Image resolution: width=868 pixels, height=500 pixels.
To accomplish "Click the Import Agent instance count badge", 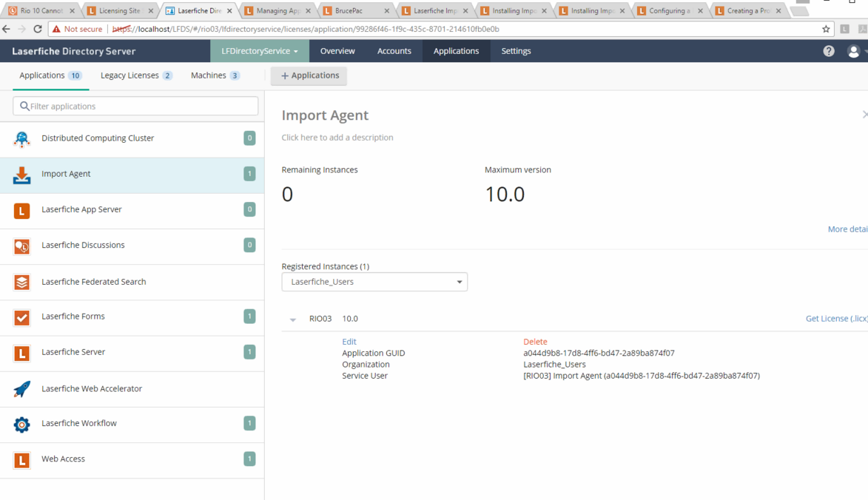I will point(249,174).
